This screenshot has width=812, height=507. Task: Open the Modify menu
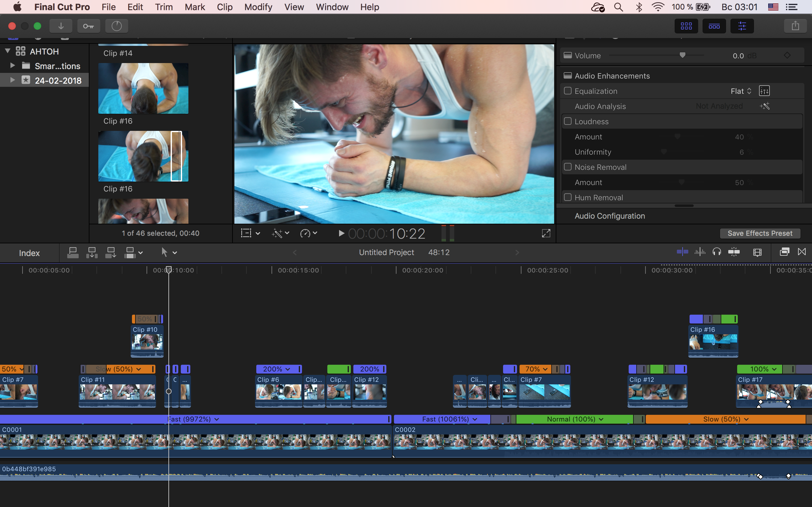click(x=258, y=7)
